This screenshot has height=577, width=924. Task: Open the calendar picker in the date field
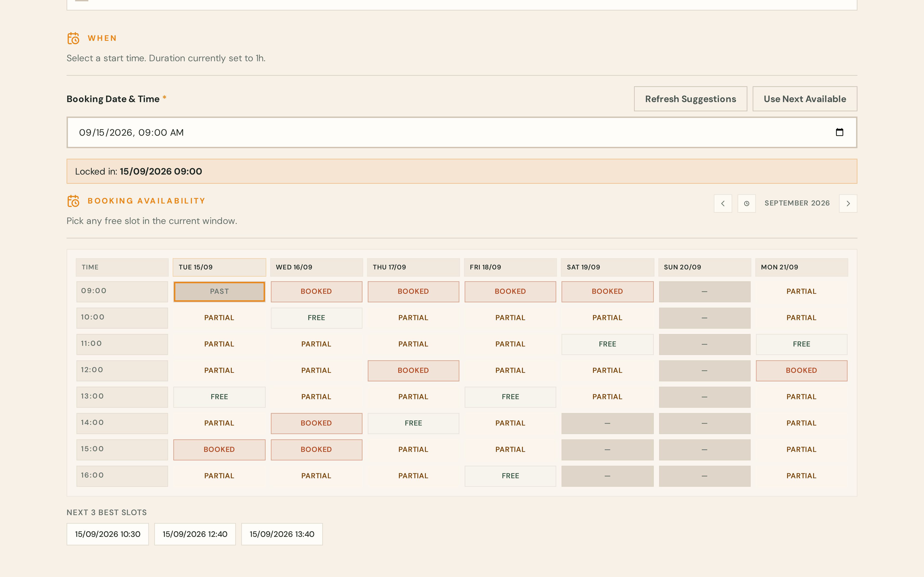(x=839, y=133)
